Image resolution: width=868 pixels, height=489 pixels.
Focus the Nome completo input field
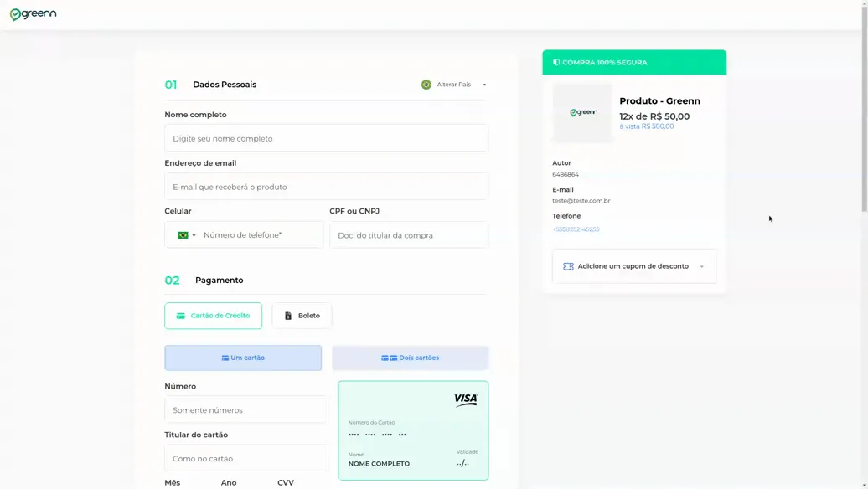point(326,138)
